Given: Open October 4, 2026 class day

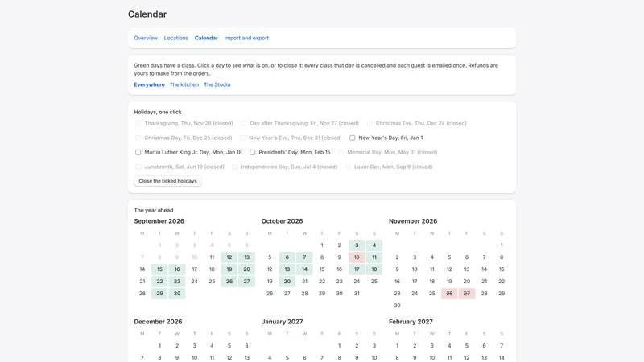Looking at the screenshot, I should coord(374,245).
